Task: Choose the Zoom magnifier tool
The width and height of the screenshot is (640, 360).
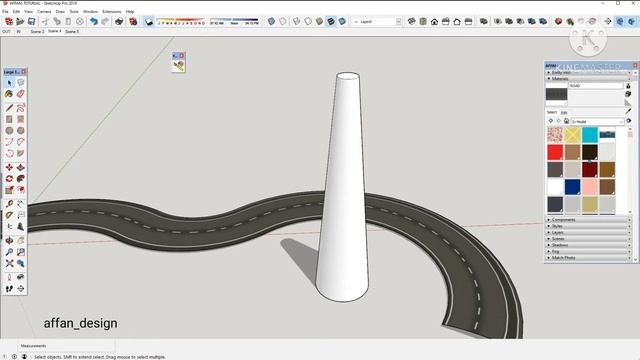Action: pyautogui.click(x=9, y=252)
